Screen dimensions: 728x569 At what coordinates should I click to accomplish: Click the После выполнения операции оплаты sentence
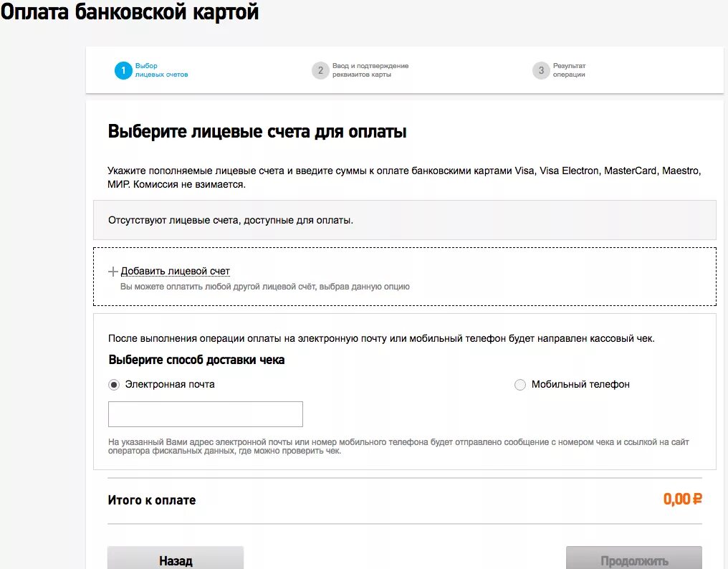pos(381,339)
